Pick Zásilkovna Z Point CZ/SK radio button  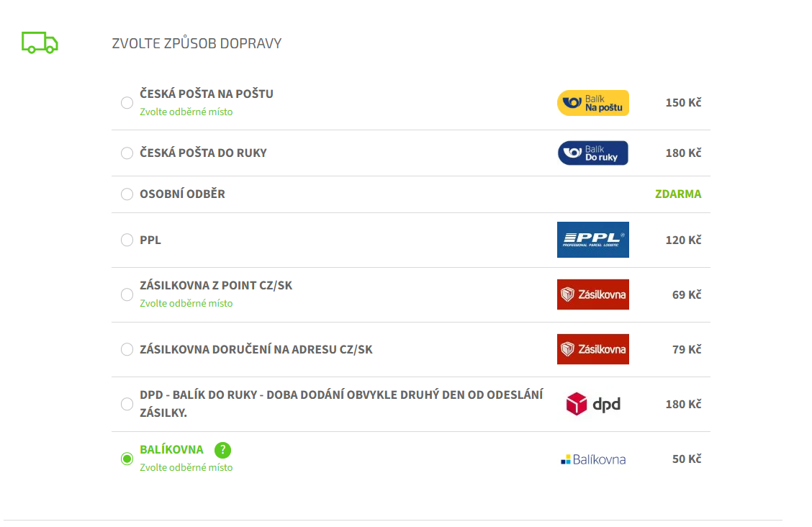coord(127,294)
